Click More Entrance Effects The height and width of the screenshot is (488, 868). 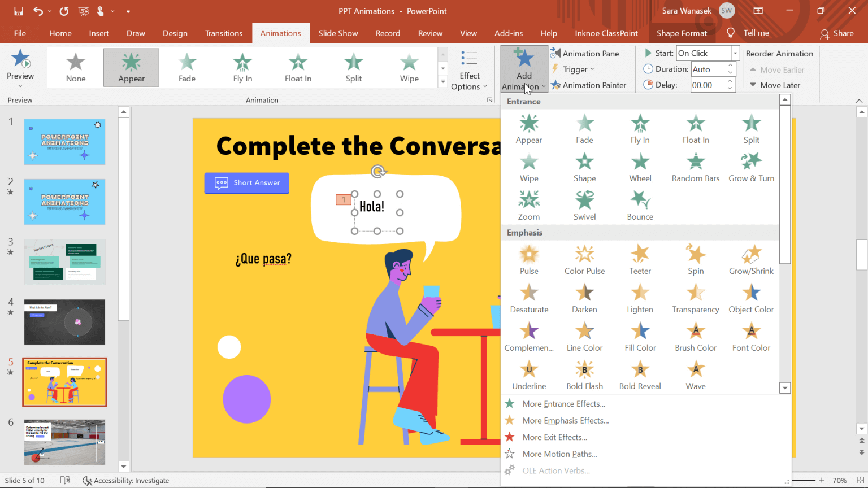563,404
